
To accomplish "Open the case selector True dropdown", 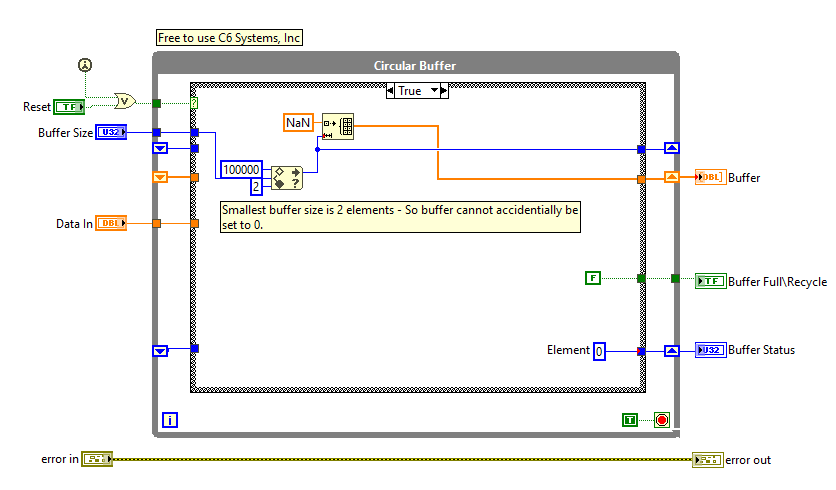I will (435, 91).
